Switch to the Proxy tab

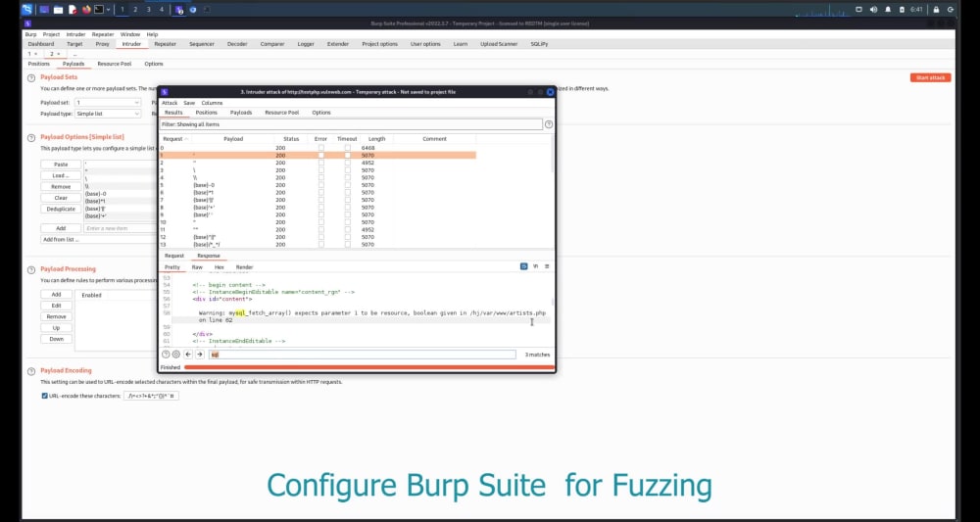coord(103,44)
